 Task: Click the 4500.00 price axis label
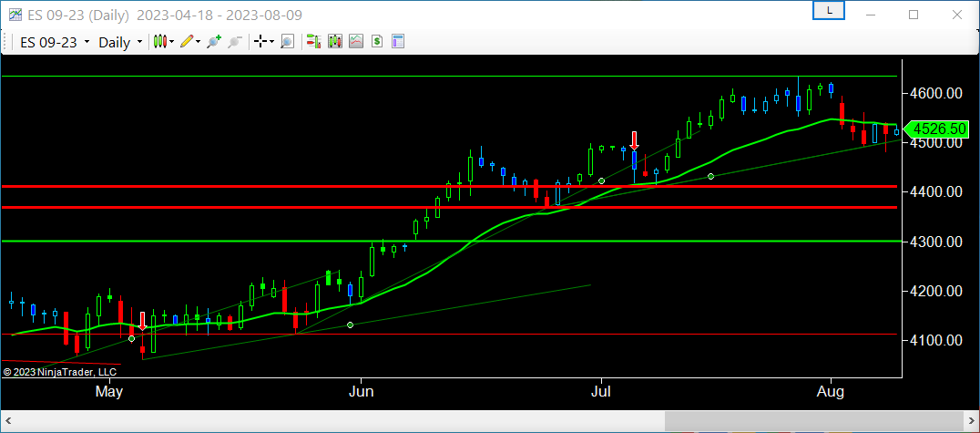tap(937, 143)
